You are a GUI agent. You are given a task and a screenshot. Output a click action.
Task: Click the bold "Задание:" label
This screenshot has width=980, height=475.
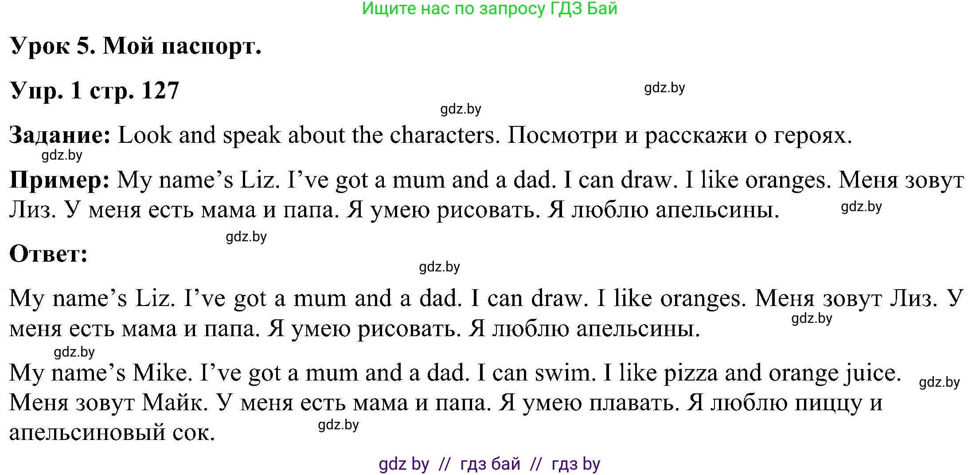click(x=60, y=135)
